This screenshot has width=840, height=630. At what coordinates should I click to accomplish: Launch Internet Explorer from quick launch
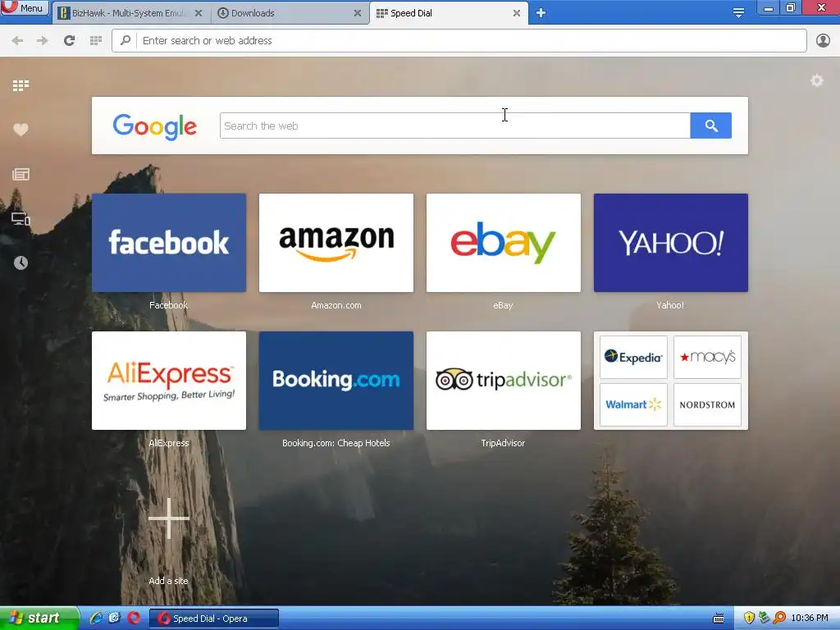point(97,618)
